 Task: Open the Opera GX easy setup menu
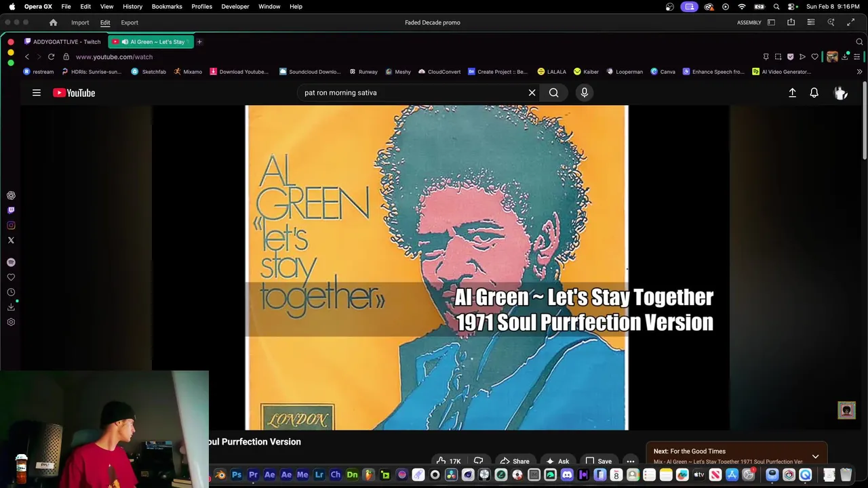pyautogui.click(x=857, y=57)
